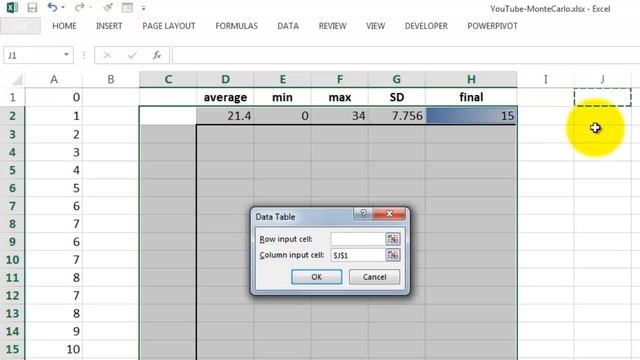Select row 2 header
Screen dimensions: 640x360
click(x=12, y=116)
